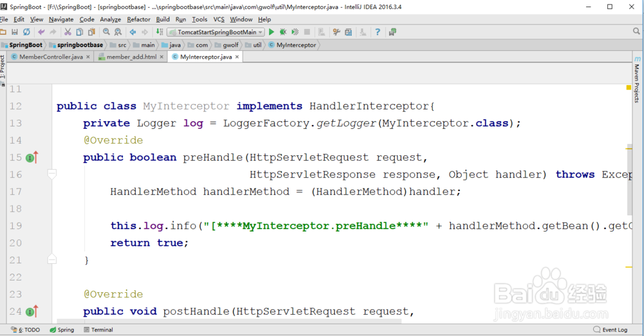Switch to the MemberController.java tab
644x336 pixels.
pyautogui.click(x=51, y=57)
